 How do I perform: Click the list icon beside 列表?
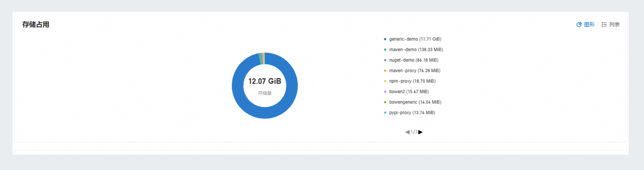[604, 25]
